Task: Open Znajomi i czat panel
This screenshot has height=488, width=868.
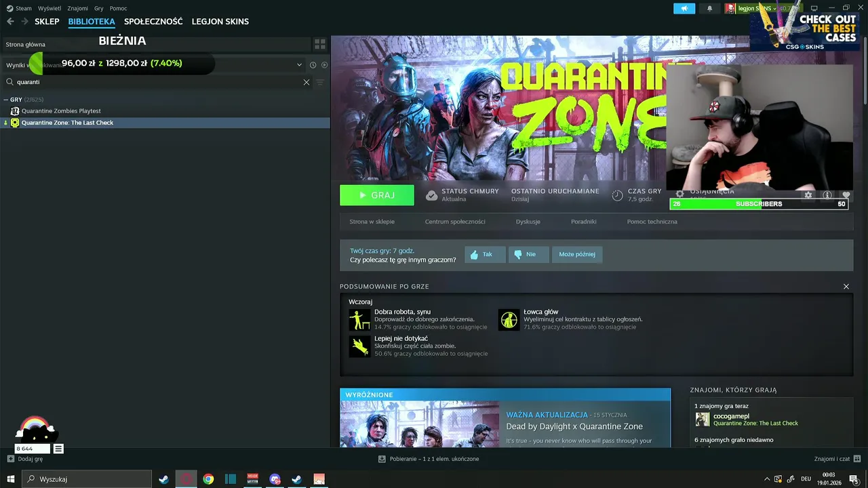Action: click(838, 459)
